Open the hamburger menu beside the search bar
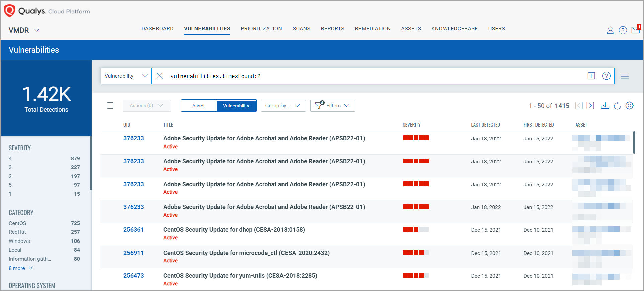 click(625, 76)
